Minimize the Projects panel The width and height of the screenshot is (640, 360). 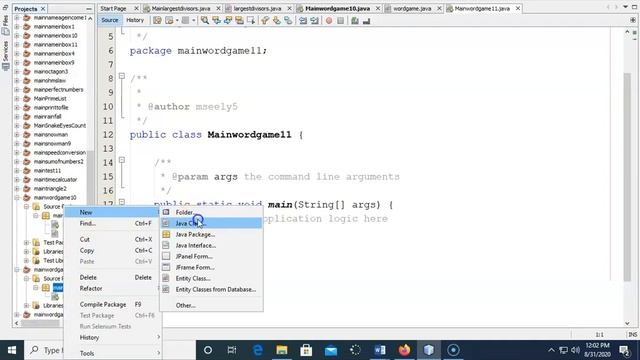[x=89, y=9]
